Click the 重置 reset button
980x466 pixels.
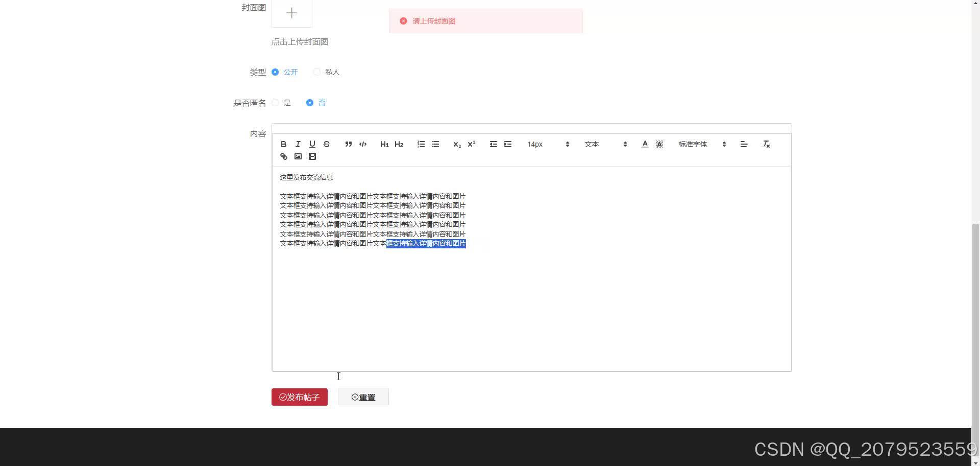pos(363,397)
